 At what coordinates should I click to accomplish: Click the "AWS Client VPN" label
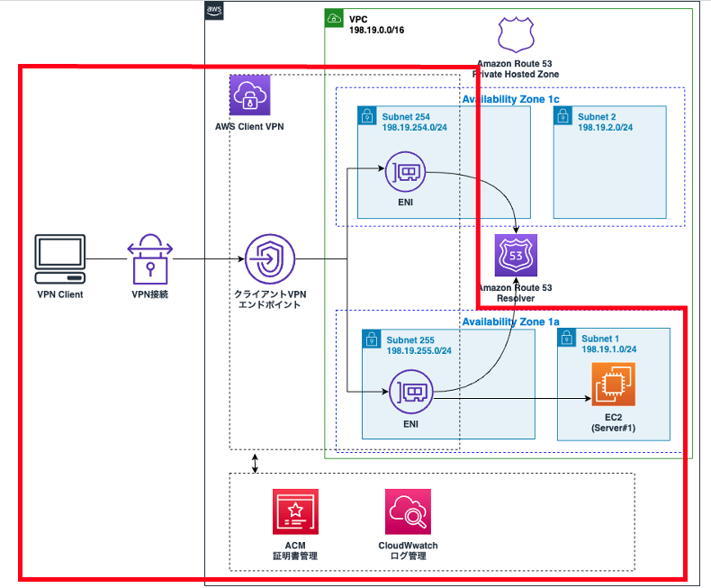click(249, 127)
